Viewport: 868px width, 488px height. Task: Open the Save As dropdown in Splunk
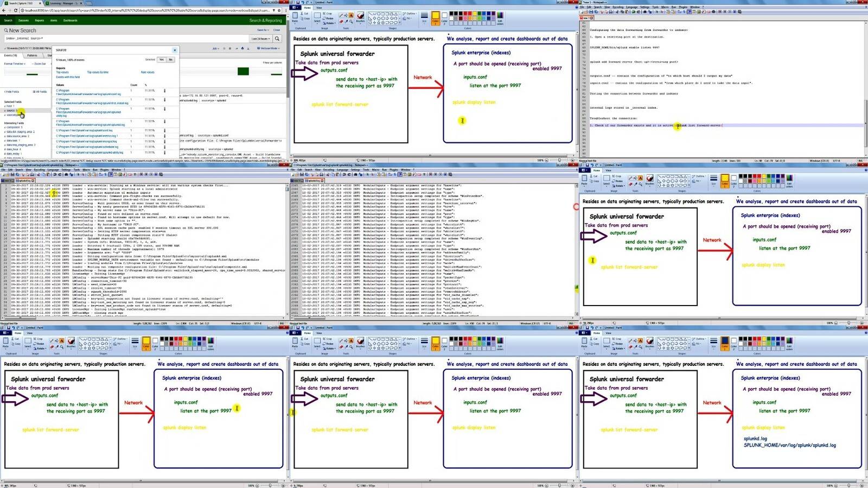pyautogui.click(x=263, y=30)
